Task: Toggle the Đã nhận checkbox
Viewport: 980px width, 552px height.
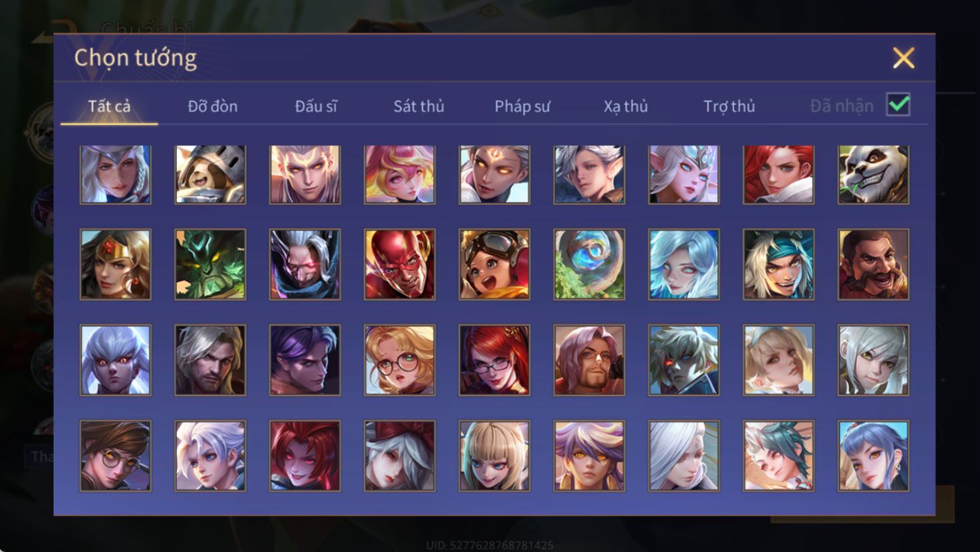Action: (x=898, y=105)
